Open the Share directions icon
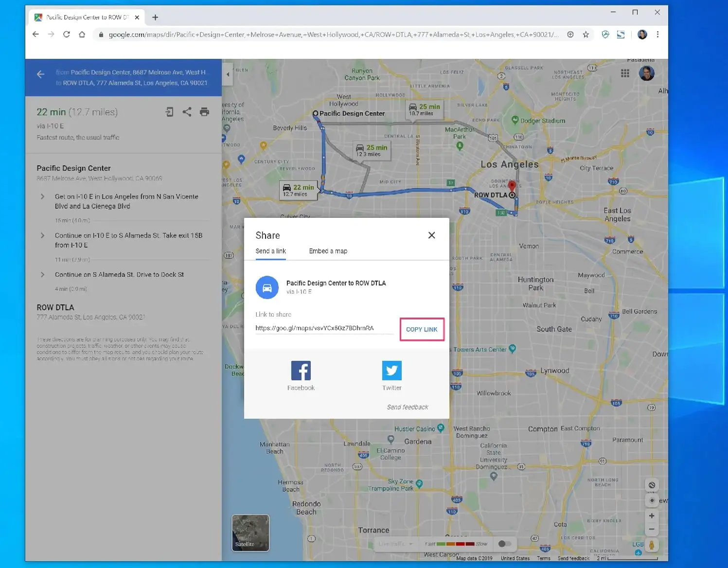 point(187,112)
